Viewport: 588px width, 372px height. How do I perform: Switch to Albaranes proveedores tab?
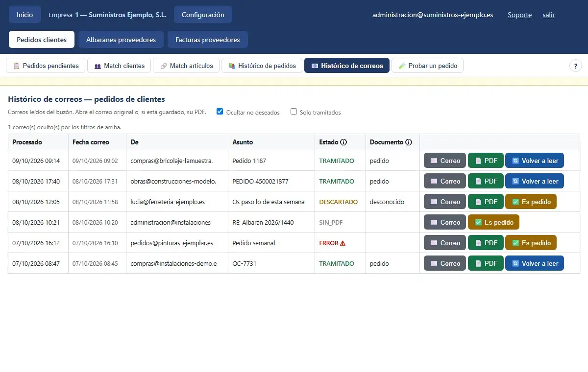(x=121, y=40)
